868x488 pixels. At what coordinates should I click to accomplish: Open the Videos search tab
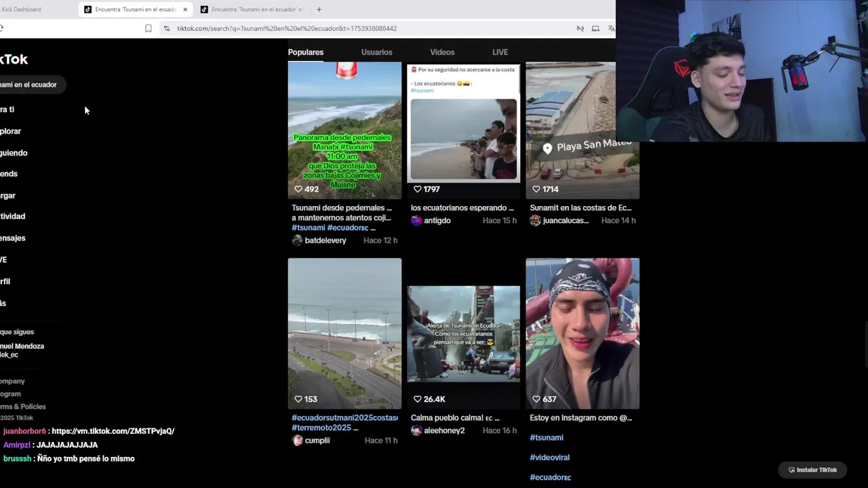tap(442, 52)
